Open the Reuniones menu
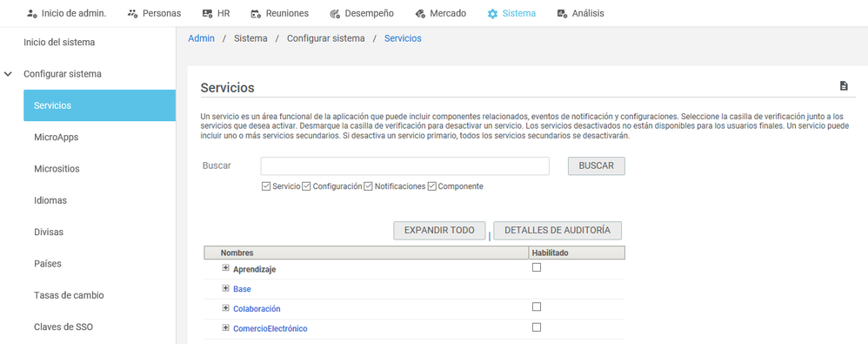 pos(287,13)
